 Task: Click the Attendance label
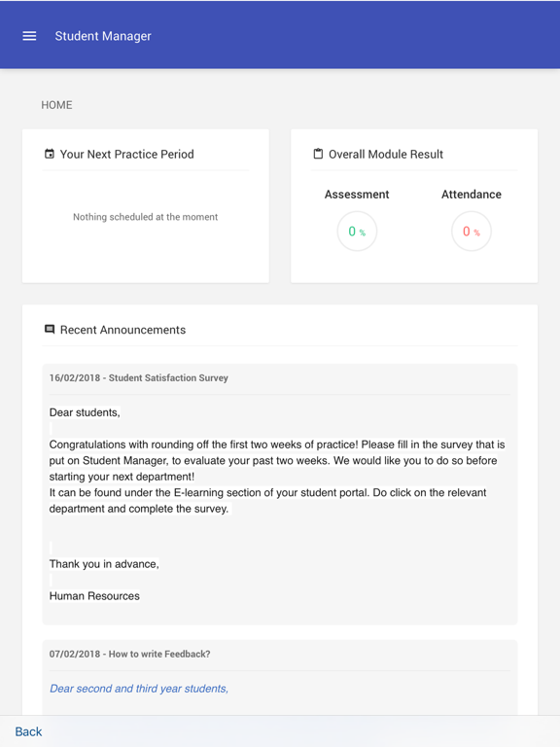471,195
